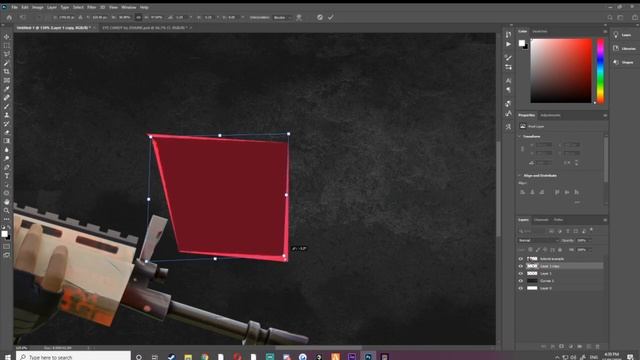Select the Eyedropper tool

coord(7,89)
